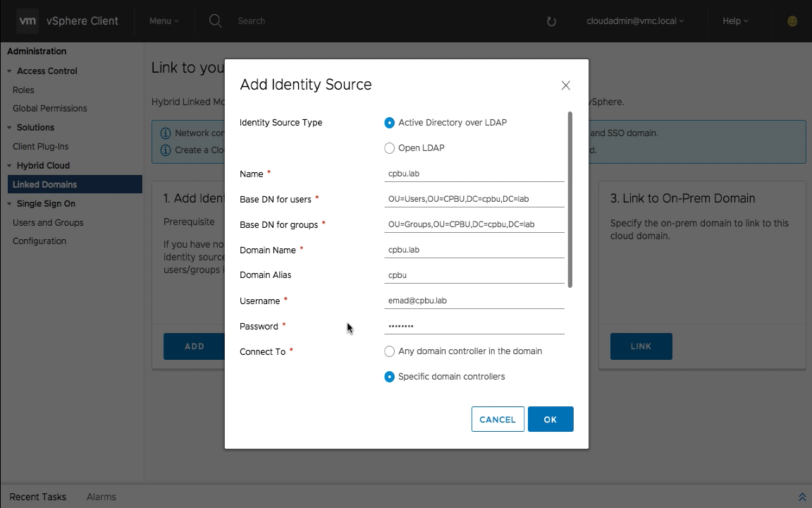The height and width of the screenshot is (508, 812).
Task: Click OK to save identity source
Action: [x=550, y=419]
